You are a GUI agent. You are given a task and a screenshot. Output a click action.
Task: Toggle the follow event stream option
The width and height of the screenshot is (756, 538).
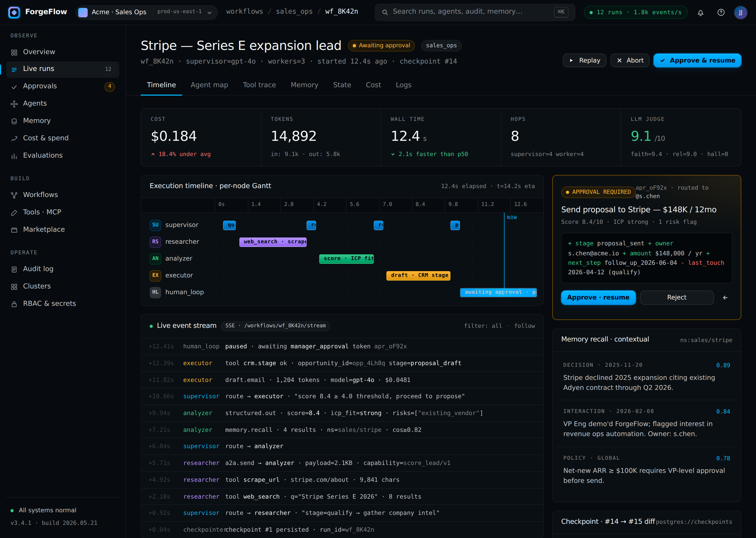[x=524, y=326]
